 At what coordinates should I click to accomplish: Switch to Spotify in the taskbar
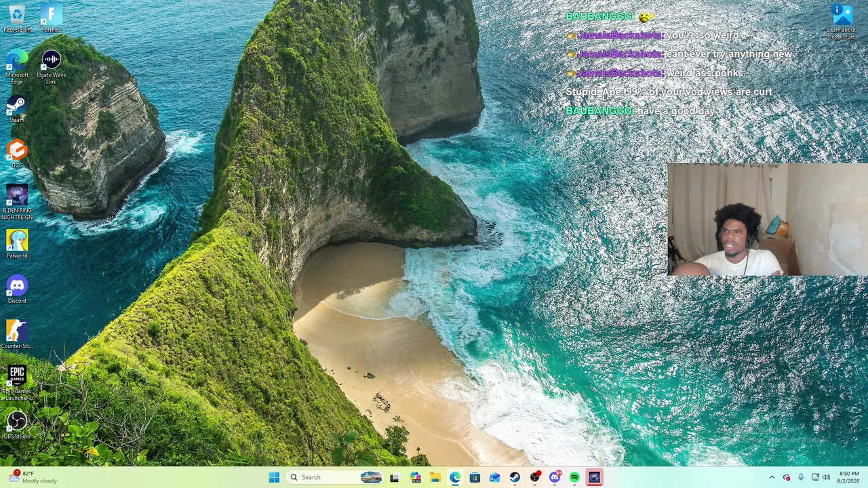coord(575,477)
